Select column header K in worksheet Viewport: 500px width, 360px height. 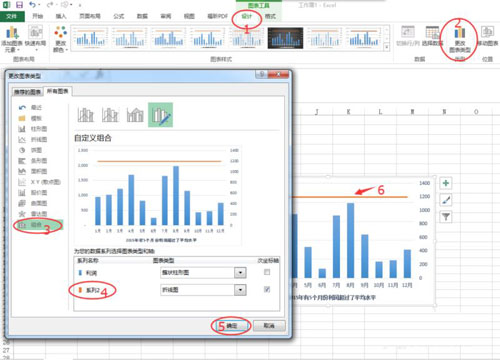[348, 112]
